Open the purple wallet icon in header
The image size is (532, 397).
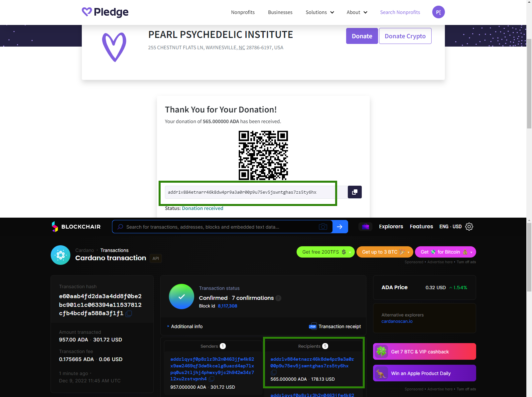pyautogui.click(x=365, y=227)
